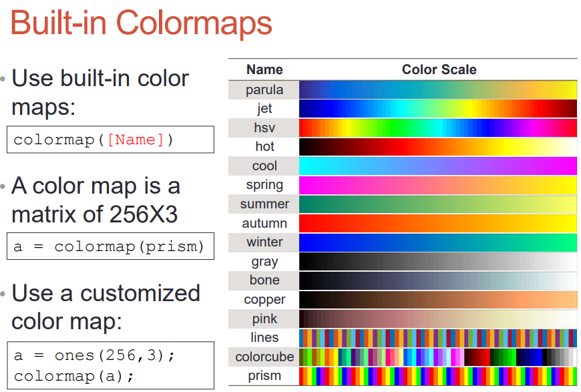Select the 'hsv' name cell

264,128
